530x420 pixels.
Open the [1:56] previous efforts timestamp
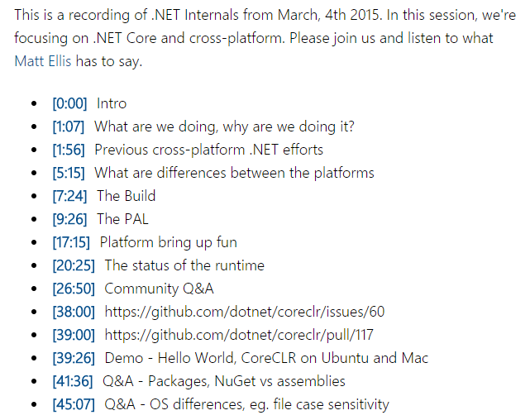pos(69,150)
